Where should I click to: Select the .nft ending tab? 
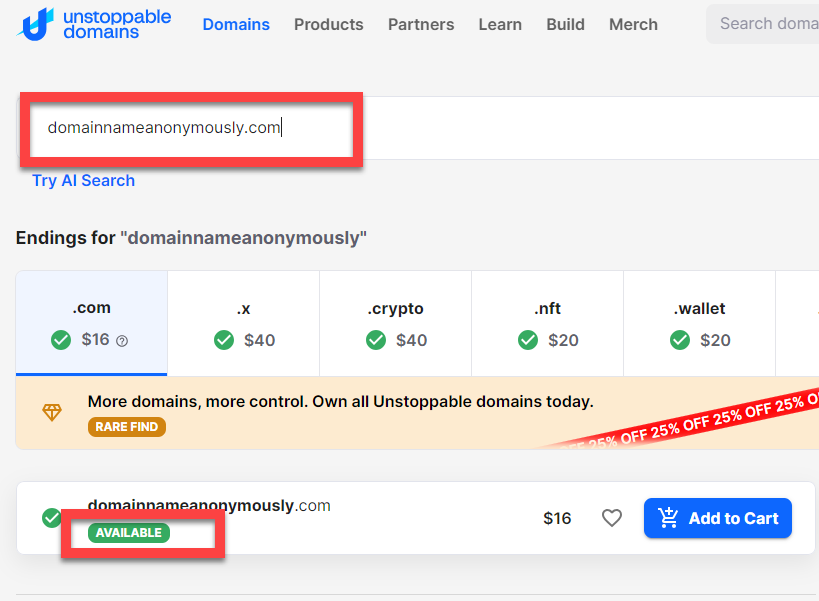click(547, 323)
